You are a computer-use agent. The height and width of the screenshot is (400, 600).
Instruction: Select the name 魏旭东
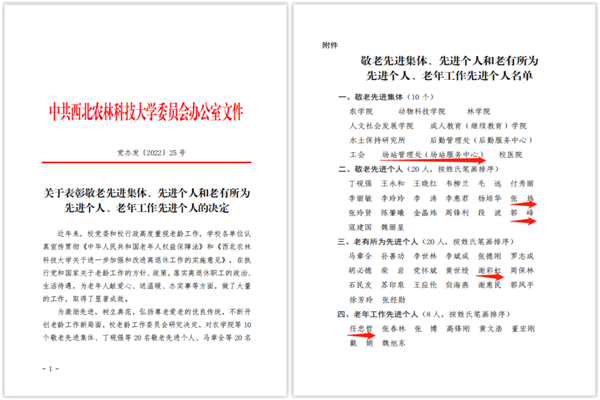click(x=393, y=343)
